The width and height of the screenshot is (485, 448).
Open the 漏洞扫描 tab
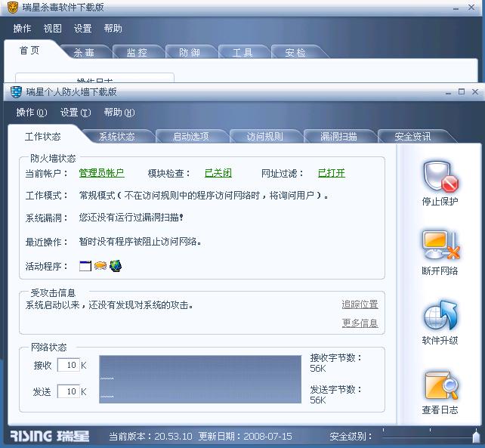click(338, 136)
